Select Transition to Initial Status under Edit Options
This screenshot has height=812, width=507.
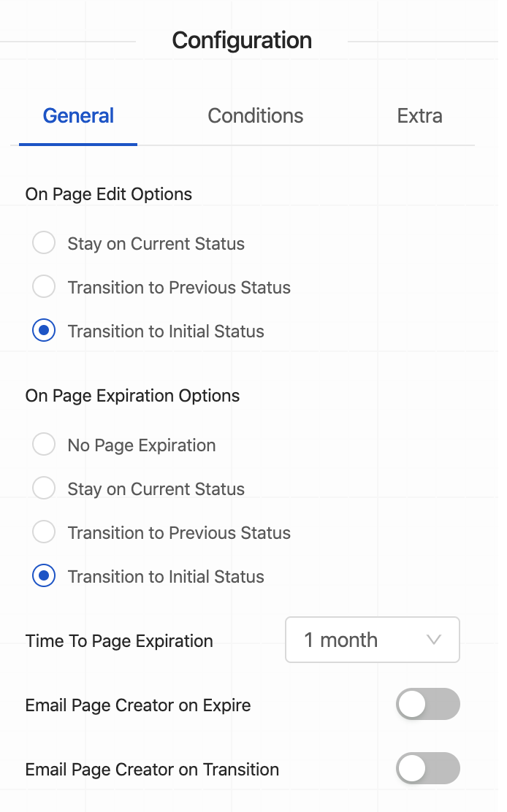click(x=45, y=331)
